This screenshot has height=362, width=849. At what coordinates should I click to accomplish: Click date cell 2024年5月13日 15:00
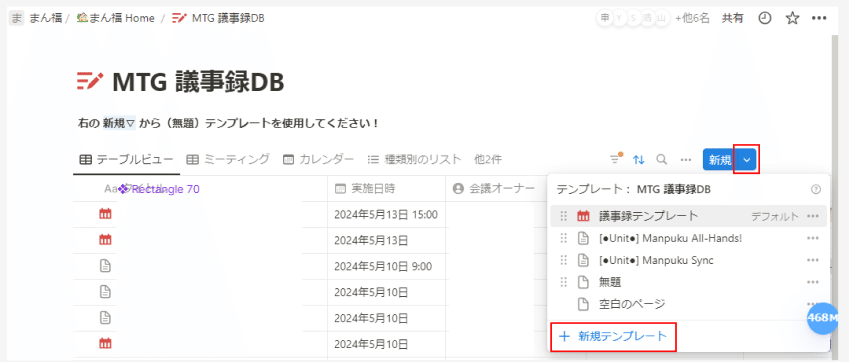pyautogui.click(x=387, y=214)
